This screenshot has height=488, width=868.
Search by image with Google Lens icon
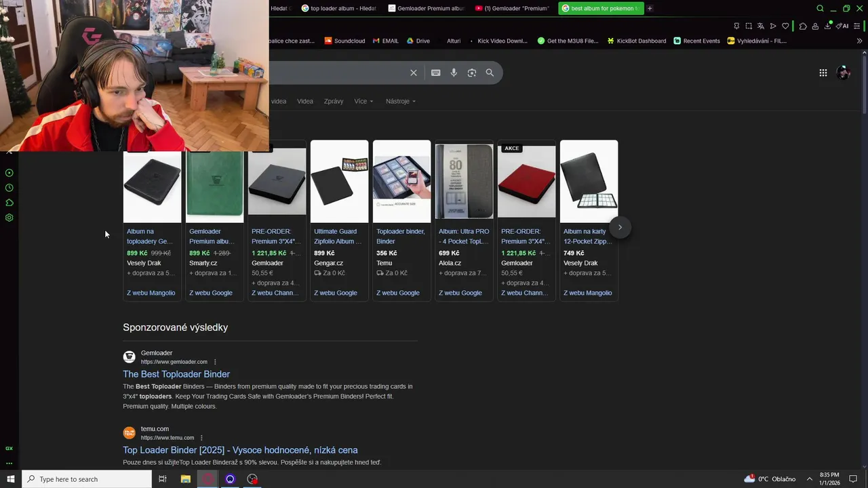pos(472,73)
